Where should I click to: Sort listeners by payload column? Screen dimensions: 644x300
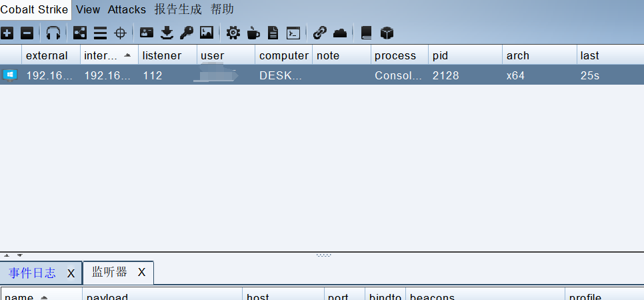pyautogui.click(x=162, y=295)
